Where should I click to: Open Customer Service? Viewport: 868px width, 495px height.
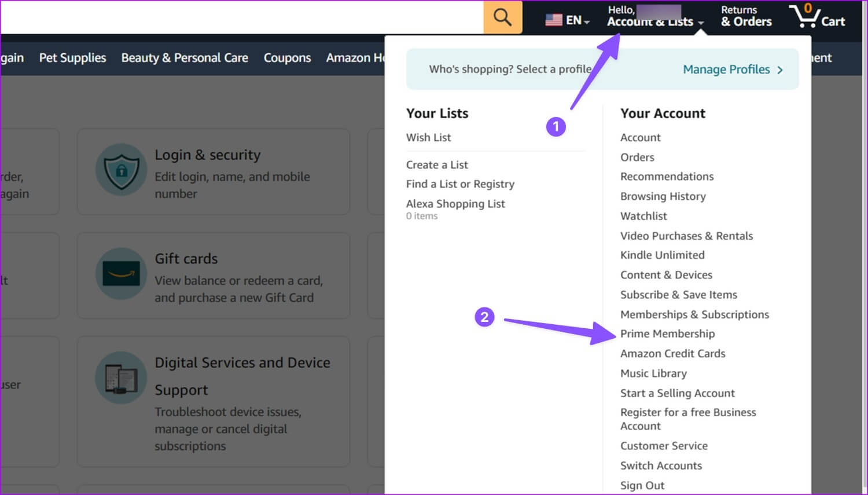click(x=664, y=446)
